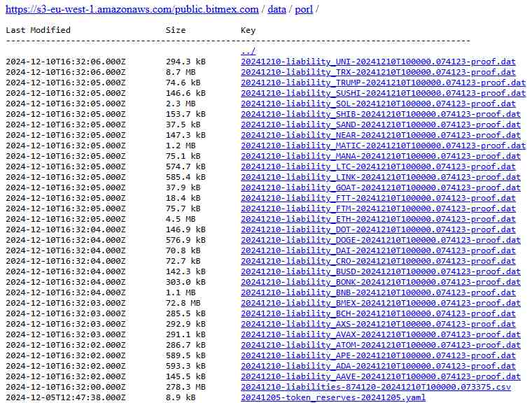
Task: Open the liability_AAVE proof.dat link
Action: pyautogui.click(x=381, y=377)
